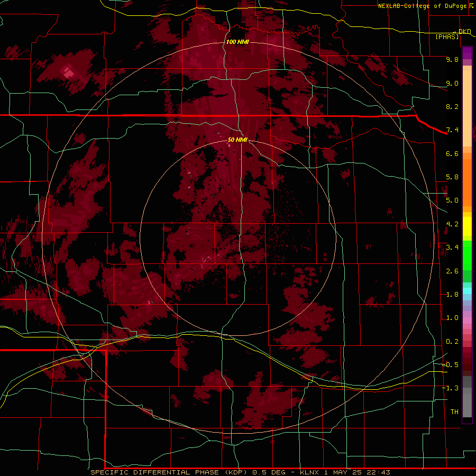Click the bright pink KDP core in the northwest
This screenshot has width=476, height=476.
(x=69, y=72)
